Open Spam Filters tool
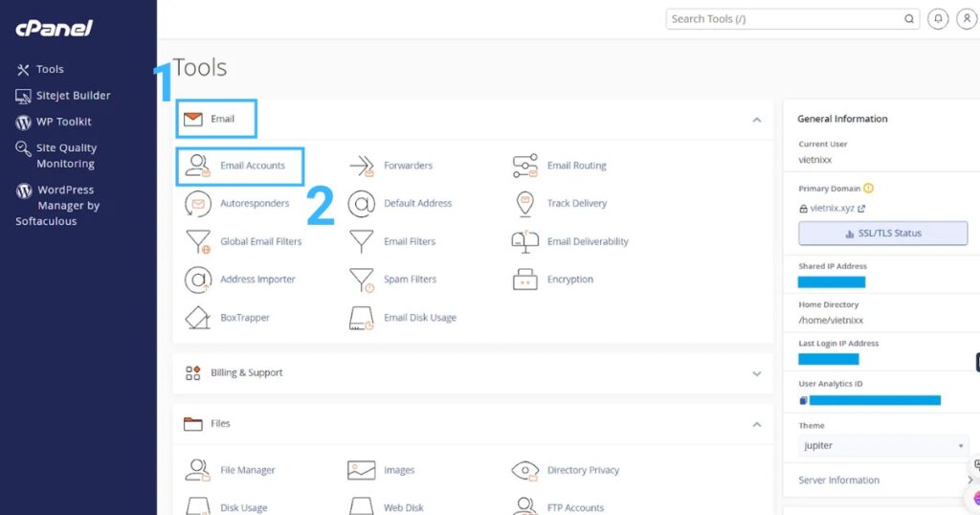The image size is (980, 515). pos(409,280)
